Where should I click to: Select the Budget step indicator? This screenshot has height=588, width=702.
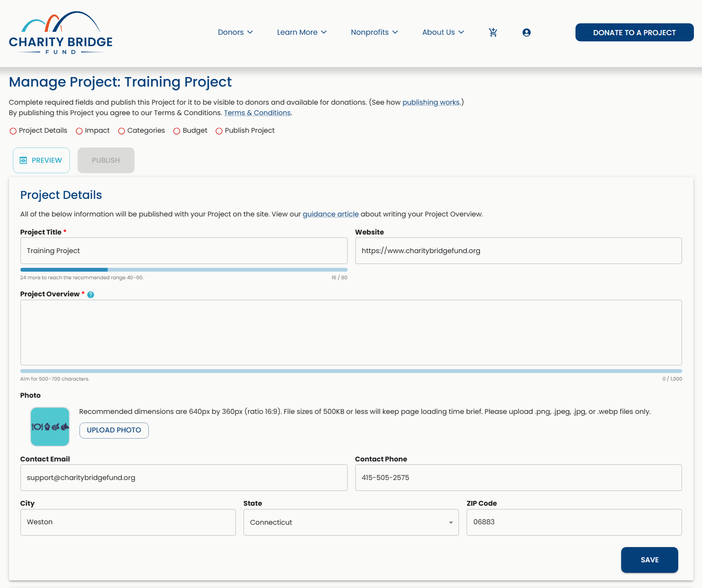[190, 130]
